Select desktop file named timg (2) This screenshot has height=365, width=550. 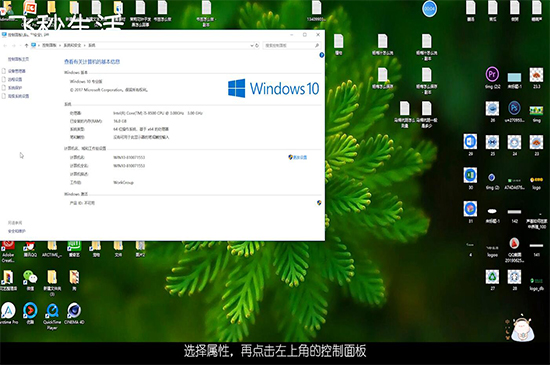[x=492, y=181]
